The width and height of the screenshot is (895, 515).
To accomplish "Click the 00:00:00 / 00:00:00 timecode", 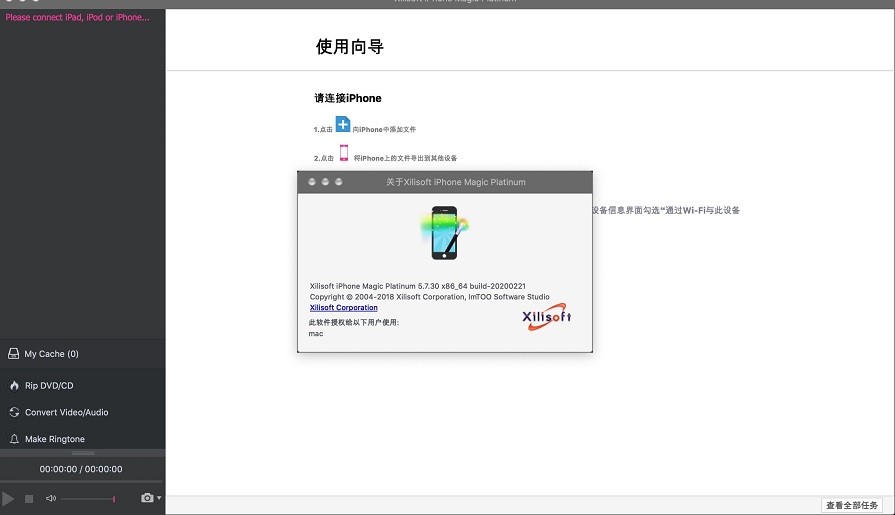I will (x=81, y=469).
